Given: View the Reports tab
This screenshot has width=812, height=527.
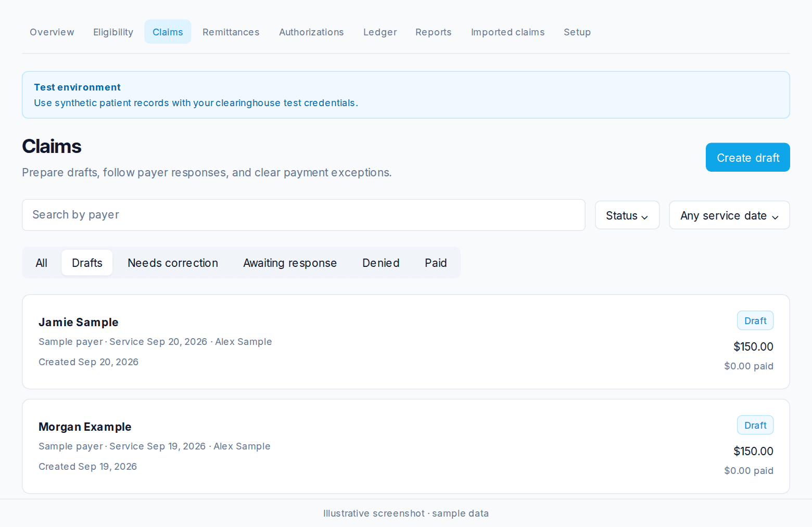Looking at the screenshot, I should pos(434,32).
